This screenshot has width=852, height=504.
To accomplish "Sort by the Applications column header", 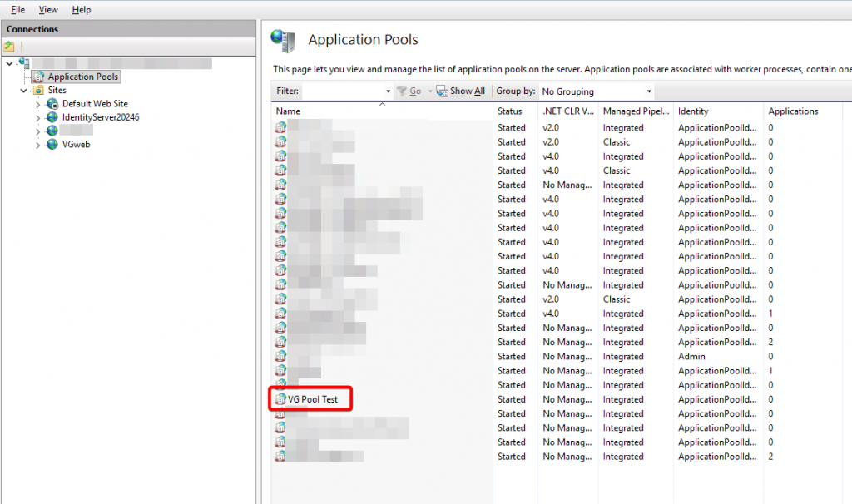I will tap(793, 111).
